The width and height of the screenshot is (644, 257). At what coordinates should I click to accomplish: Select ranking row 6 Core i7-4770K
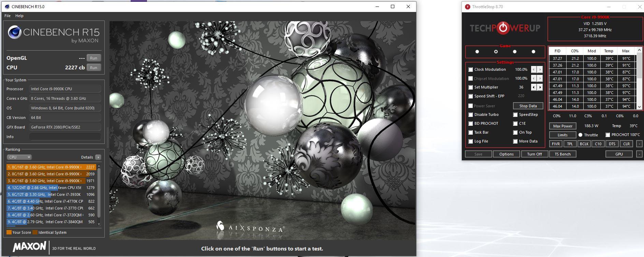51,201
